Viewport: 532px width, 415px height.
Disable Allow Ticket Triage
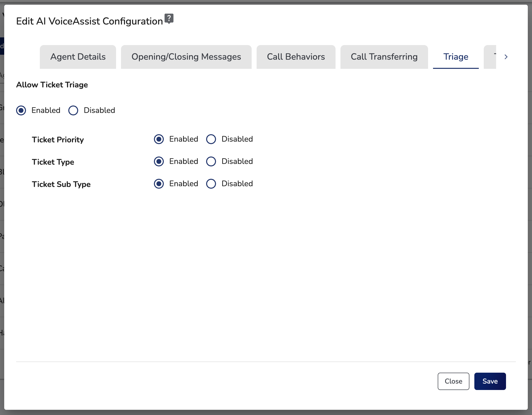(73, 110)
